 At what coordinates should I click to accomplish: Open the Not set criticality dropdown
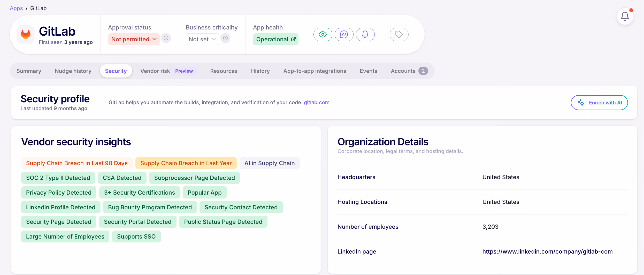[202, 39]
